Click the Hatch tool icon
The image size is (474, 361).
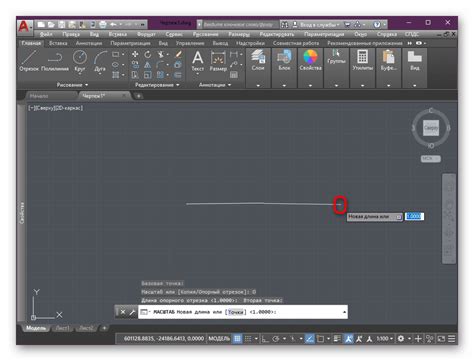(116, 75)
